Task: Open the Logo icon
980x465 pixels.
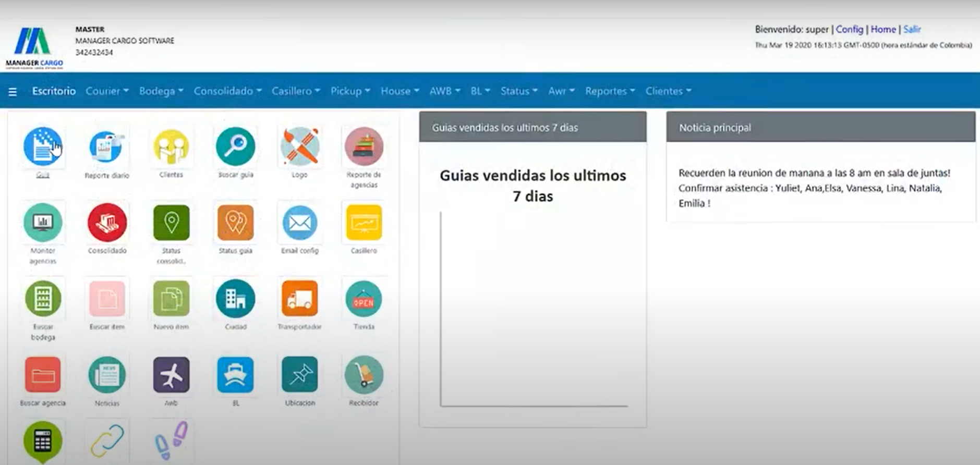Action: tap(299, 146)
